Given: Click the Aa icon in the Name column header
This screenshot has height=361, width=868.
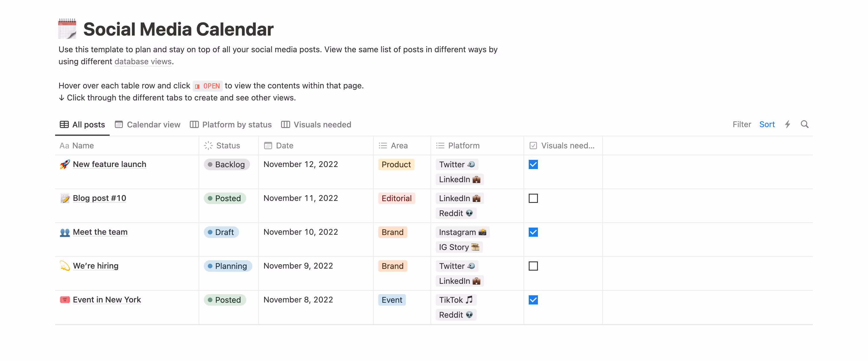Looking at the screenshot, I should (x=64, y=145).
